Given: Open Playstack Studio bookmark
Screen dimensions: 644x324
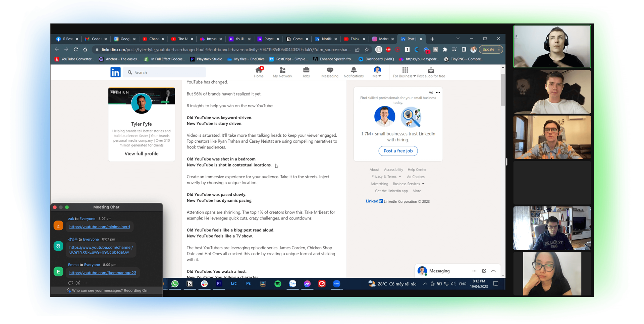Looking at the screenshot, I should click(x=206, y=59).
